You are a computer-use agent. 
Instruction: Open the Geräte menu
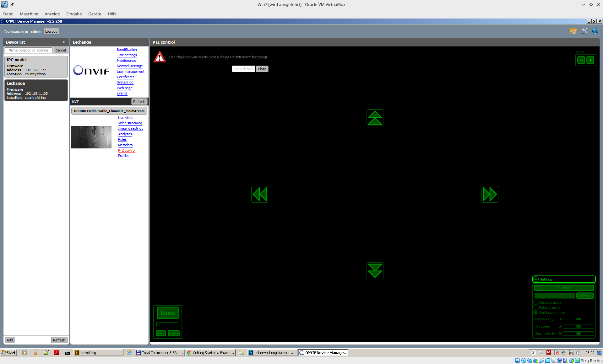[x=95, y=14]
